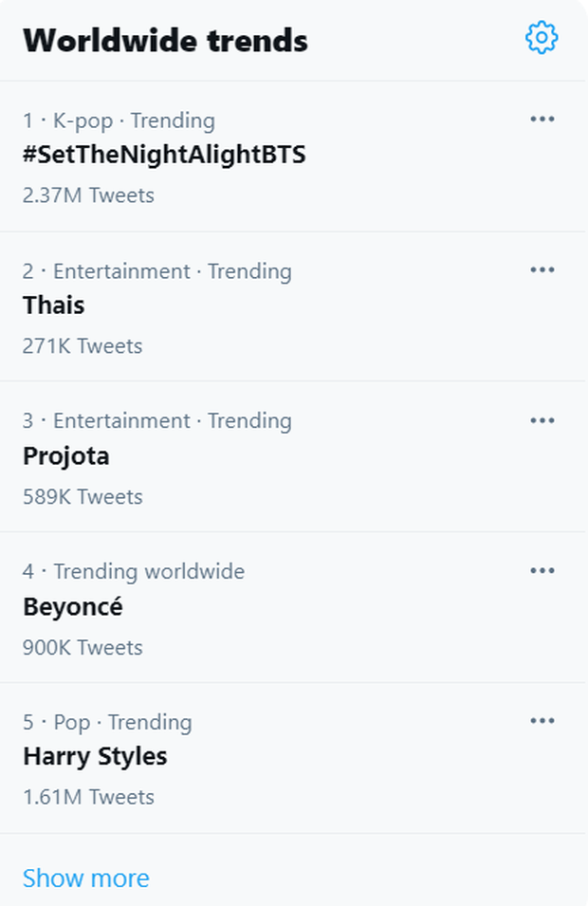Click the K-pop · Trending category label

coord(134,120)
